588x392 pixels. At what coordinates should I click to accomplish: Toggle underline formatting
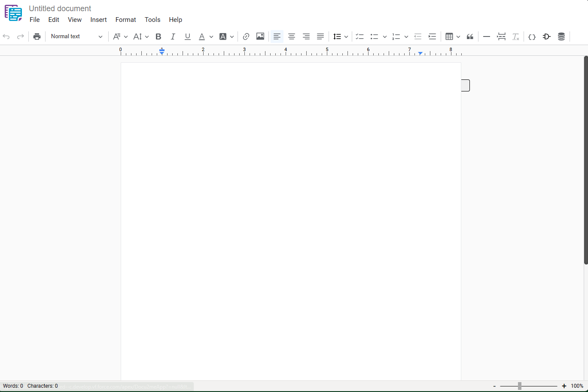click(187, 36)
